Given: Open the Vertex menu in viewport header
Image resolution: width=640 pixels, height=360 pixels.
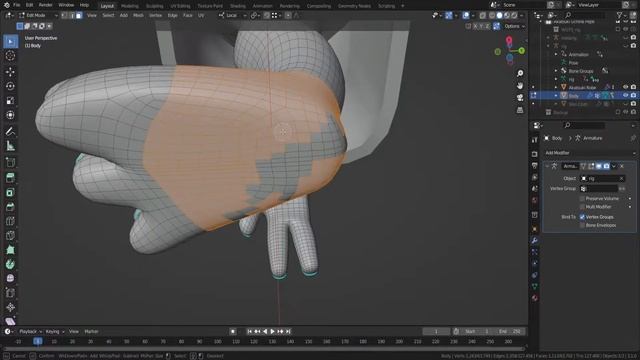Looking at the screenshot, I should [156, 15].
